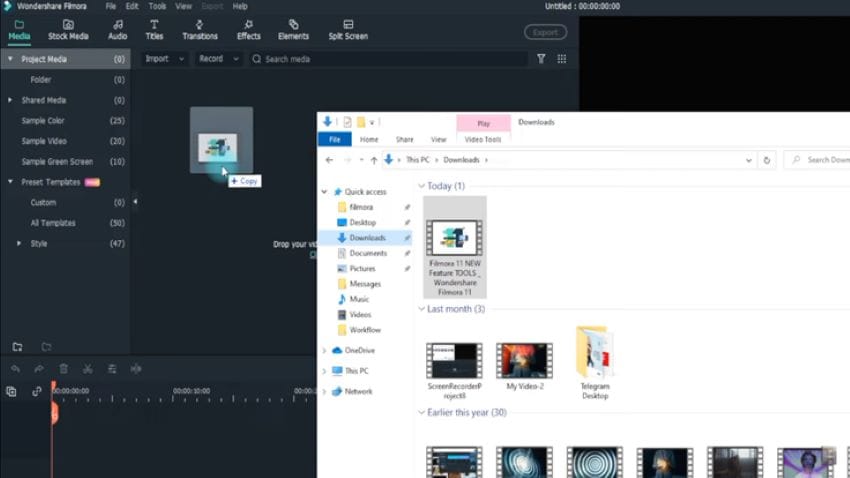The height and width of the screenshot is (478, 850).
Task: Click the Delete trash icon above timeline
Action: [x=63, y=369]
